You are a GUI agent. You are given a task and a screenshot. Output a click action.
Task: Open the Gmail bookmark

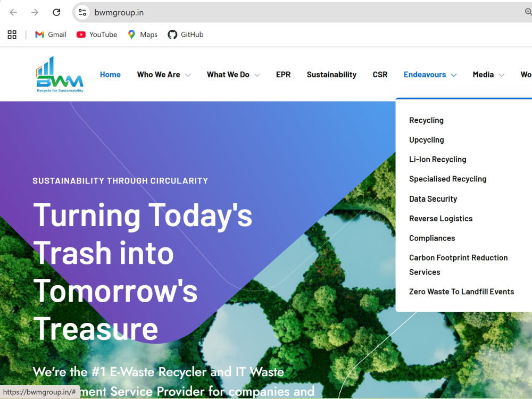[x=51, y=35]
